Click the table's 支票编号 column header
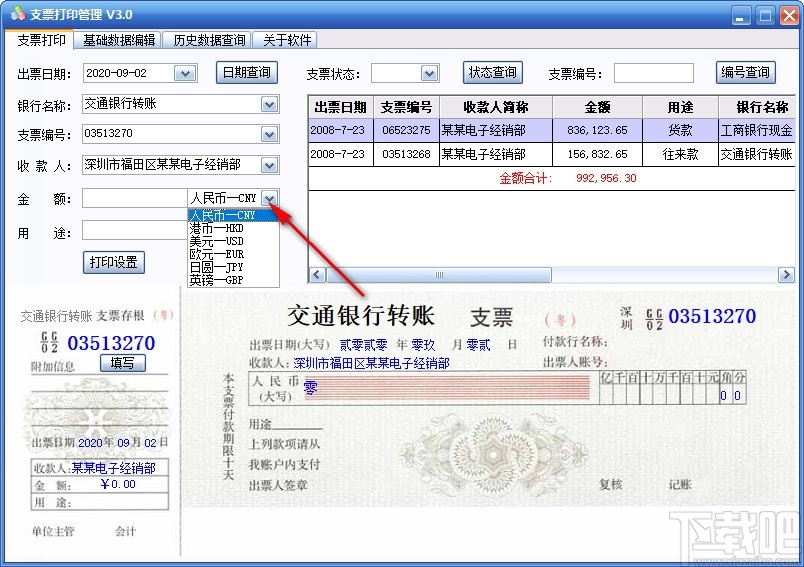 click(406, 107)
